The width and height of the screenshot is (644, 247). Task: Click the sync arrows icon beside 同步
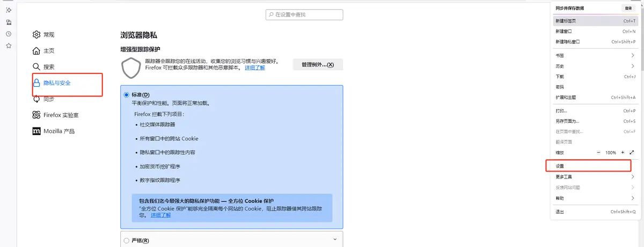pos(36,99)
